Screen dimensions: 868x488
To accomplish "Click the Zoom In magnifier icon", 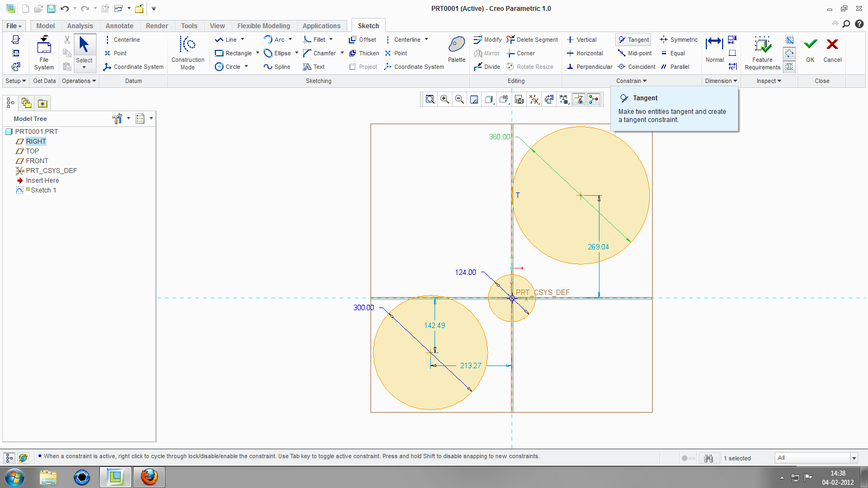I will click(x=445, y=99).
